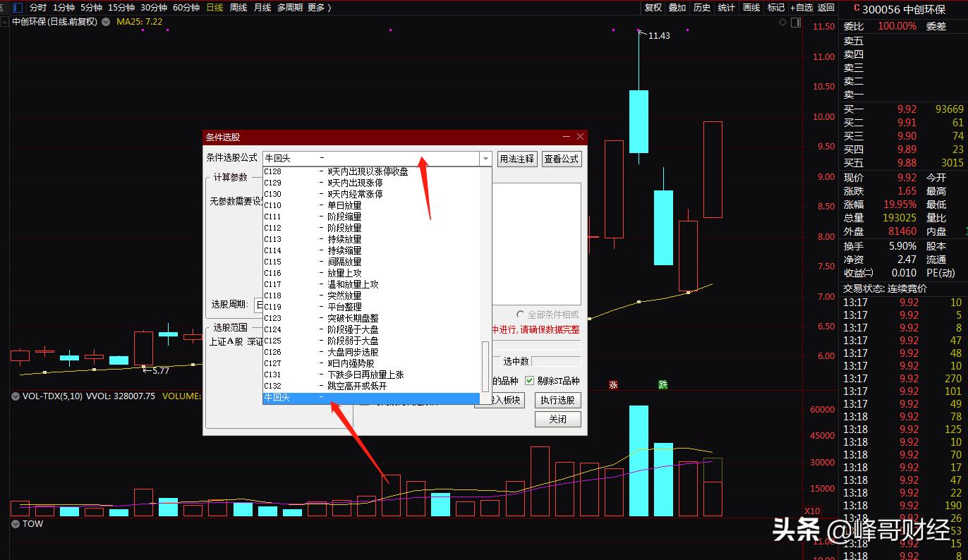This screenshot has width=968, height=560.
Task: Switch to the 1分钟 period tab
Action: click(x=64, y=8)
